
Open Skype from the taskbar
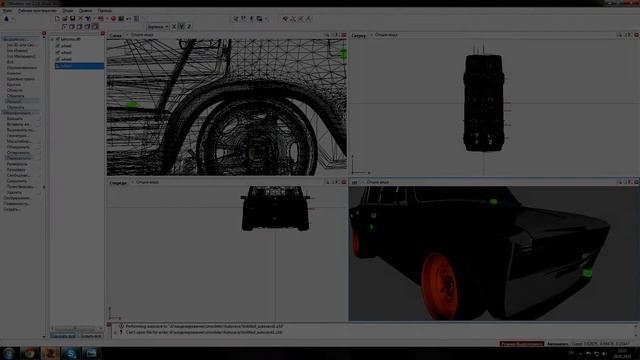point(70,353)
